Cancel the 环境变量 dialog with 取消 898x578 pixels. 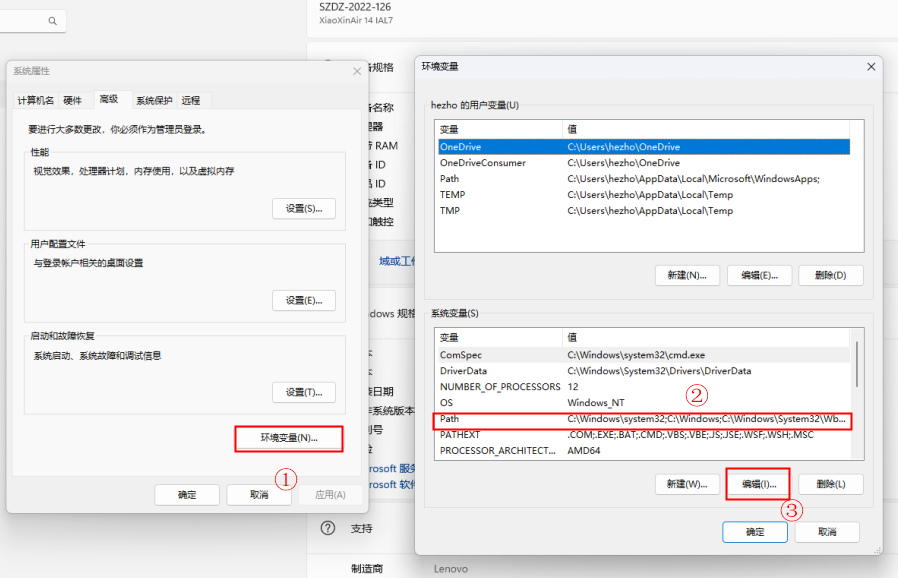pyautogui.click(x=827, y=532)
